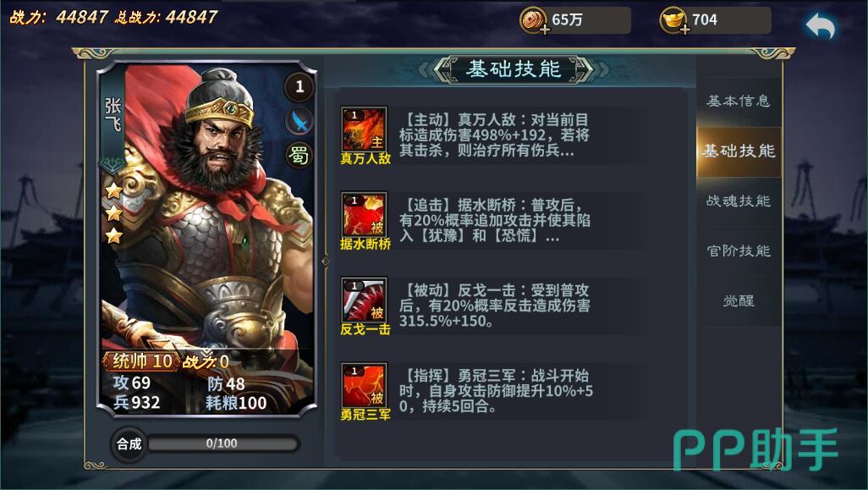
Task: Tap the 反戈一击 skill icon
Action: click(364, 300)
